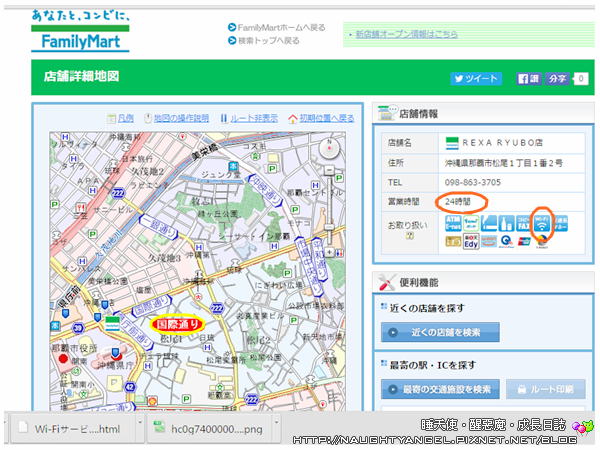The width and height of the screenshot is (600, 450).
Task: Click the WAON payment icon
Action: click(489, 241)
